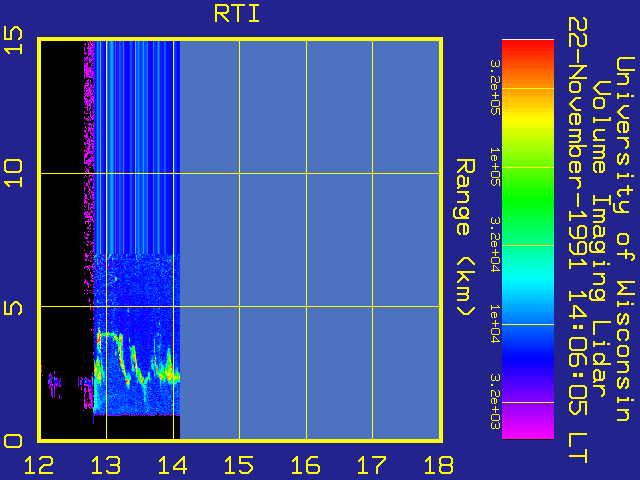Click the colorbar tick label 3.2e+05

pos(495,87)
